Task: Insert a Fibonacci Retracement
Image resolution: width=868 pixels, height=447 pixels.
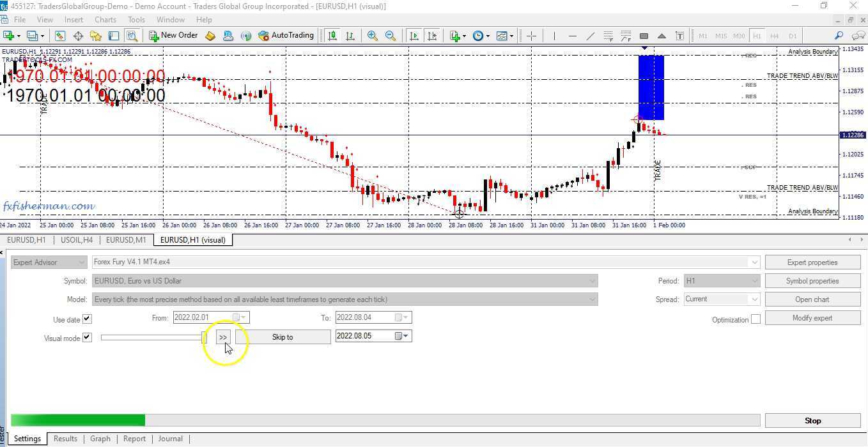Action: pos(608,35)
